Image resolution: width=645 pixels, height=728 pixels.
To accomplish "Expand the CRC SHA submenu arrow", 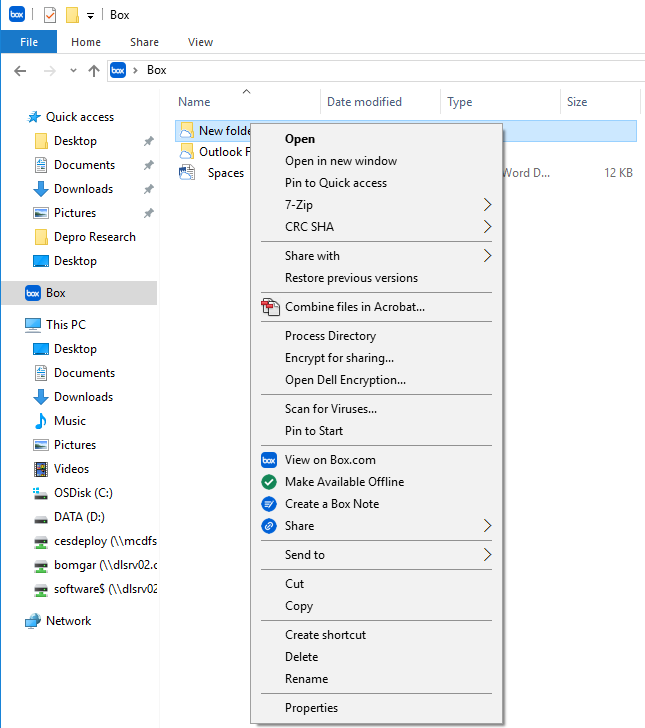I will point(487,227).
